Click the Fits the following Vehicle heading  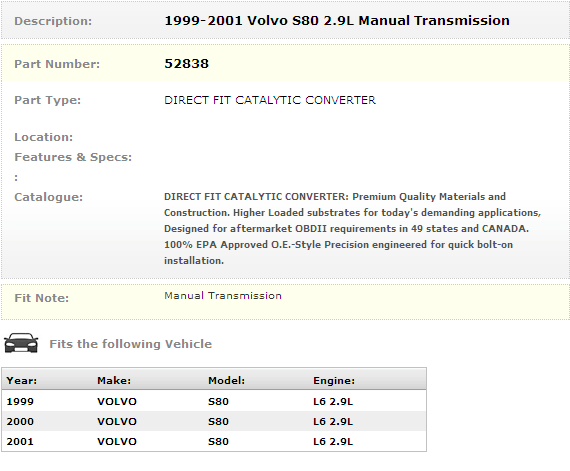point(131,344)
